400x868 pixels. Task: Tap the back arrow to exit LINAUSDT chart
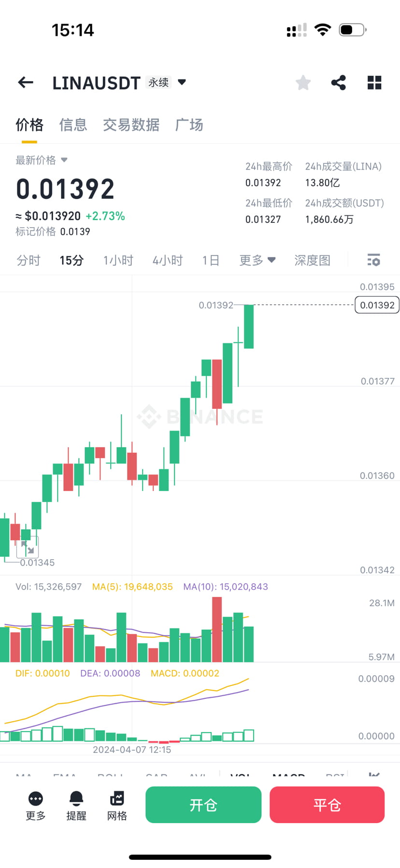tap(25, 82)
